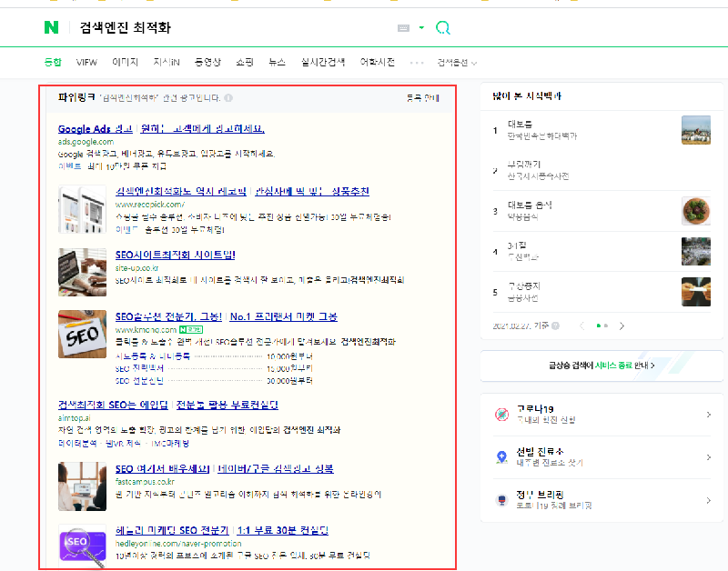Click the green Naver N logo
Viewport: 728px width, 571px height.
51,28
